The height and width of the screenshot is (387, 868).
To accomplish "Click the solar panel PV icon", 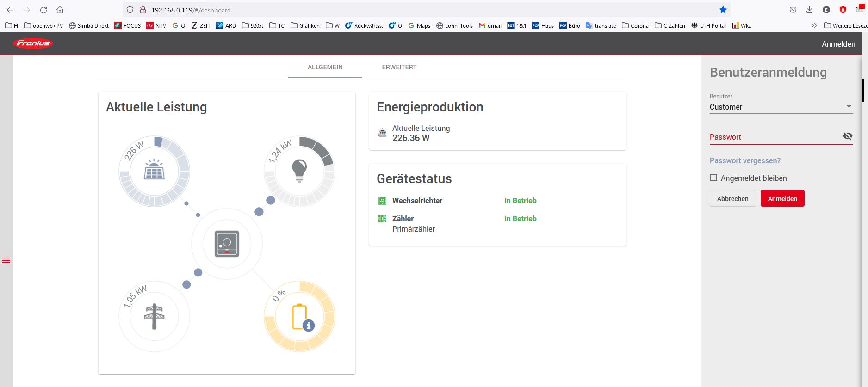I will [154, 170].
